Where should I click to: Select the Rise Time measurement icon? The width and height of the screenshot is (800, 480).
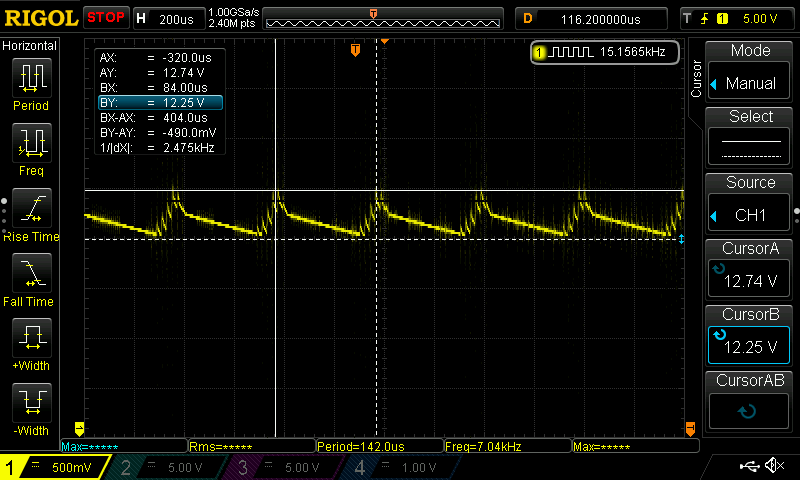coord(32,208)
